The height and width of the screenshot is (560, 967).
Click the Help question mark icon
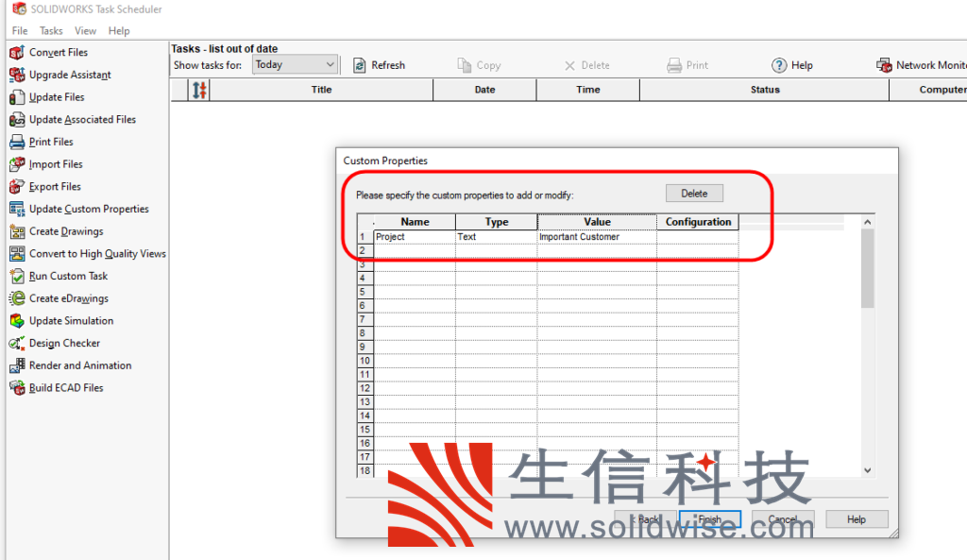click(x=779, y=65)
